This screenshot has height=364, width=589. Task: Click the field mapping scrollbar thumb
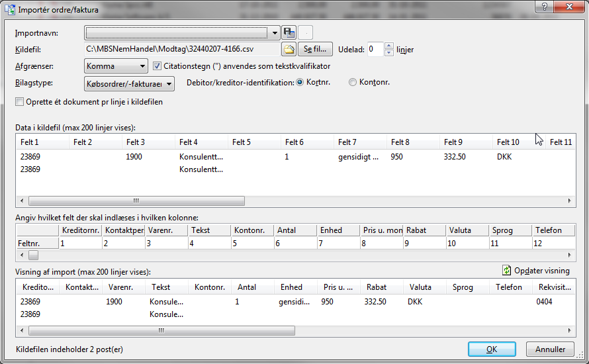(x=34, y=255)
